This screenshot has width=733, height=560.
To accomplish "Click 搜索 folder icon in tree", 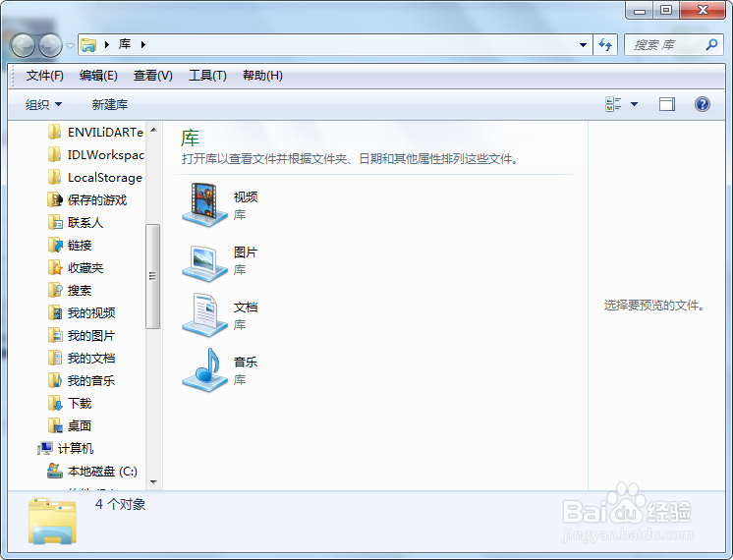I will click(x=55, y=290).
